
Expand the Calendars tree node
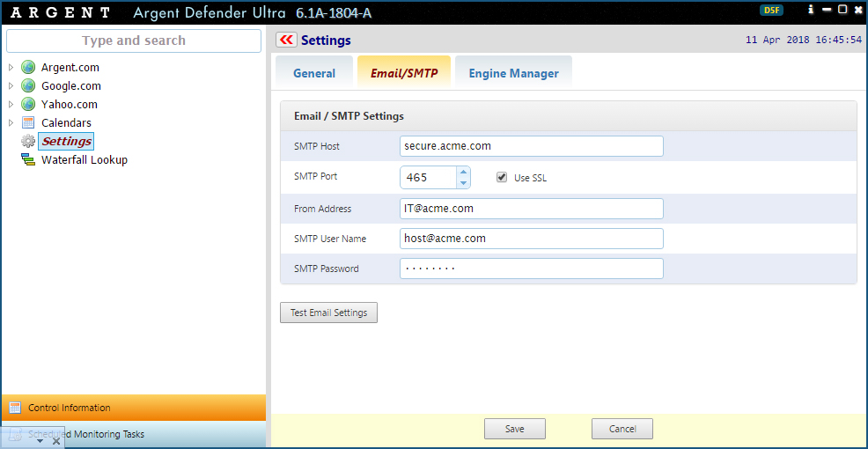[11, 123]
